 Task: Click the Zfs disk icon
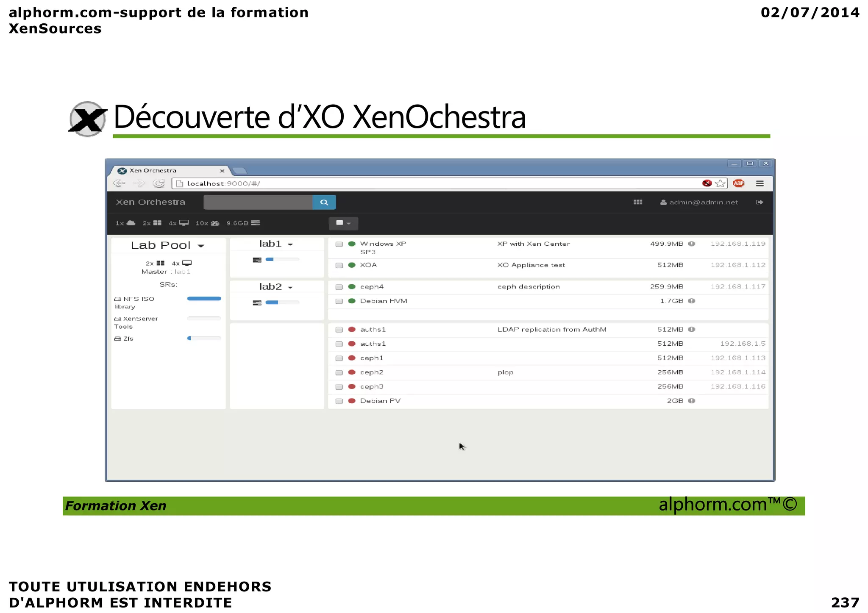(x=118, y=339)
